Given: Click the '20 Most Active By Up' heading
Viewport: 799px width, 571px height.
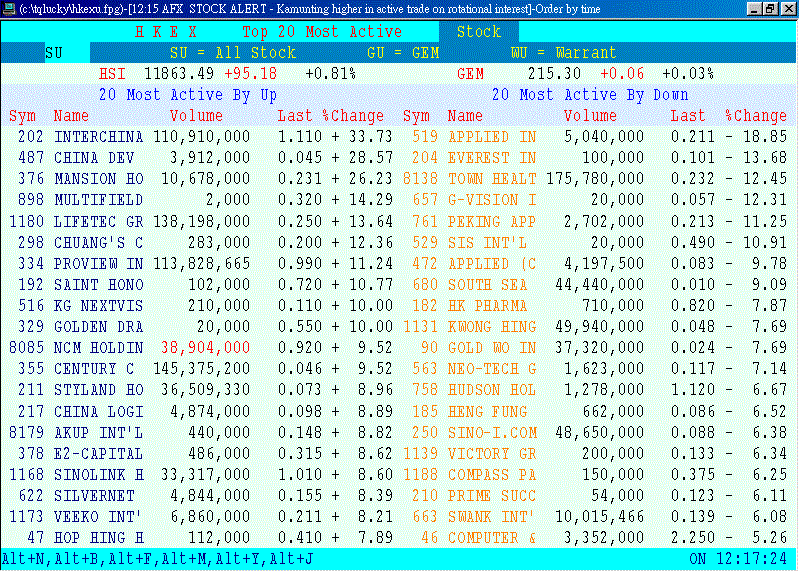Looking at the screenshot, I should (188, 95).
